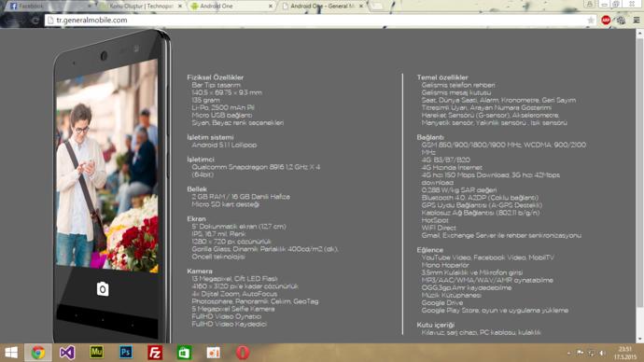Open Adobe Muse from the taskbar
This screenshot has width=644, height=362.
[x=96, y=352]
